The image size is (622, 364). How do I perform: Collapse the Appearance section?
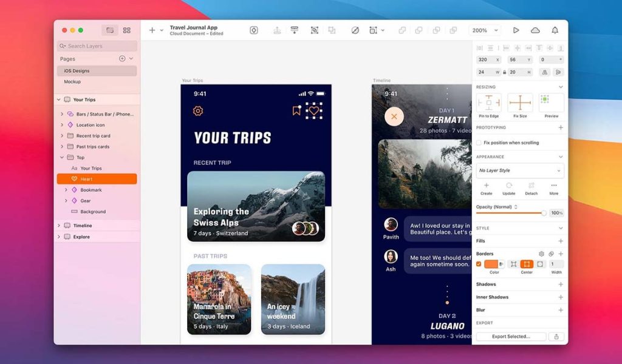click(561, 157)
